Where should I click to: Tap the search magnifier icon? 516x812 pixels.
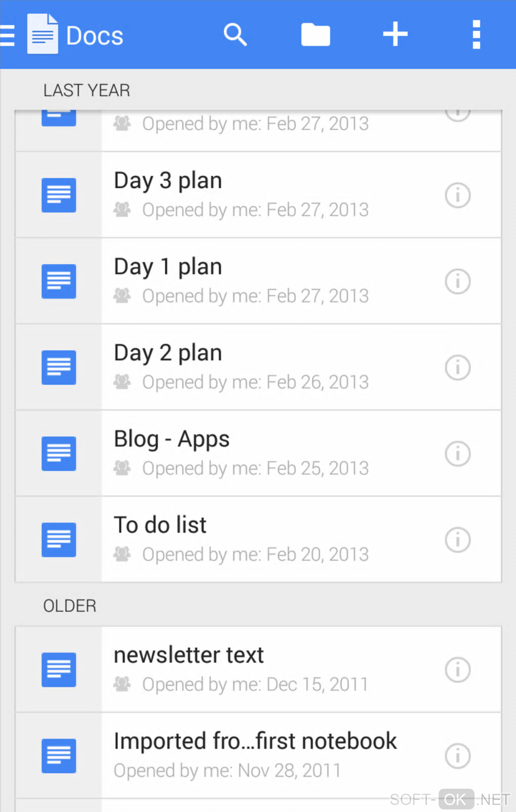[235, 35]
